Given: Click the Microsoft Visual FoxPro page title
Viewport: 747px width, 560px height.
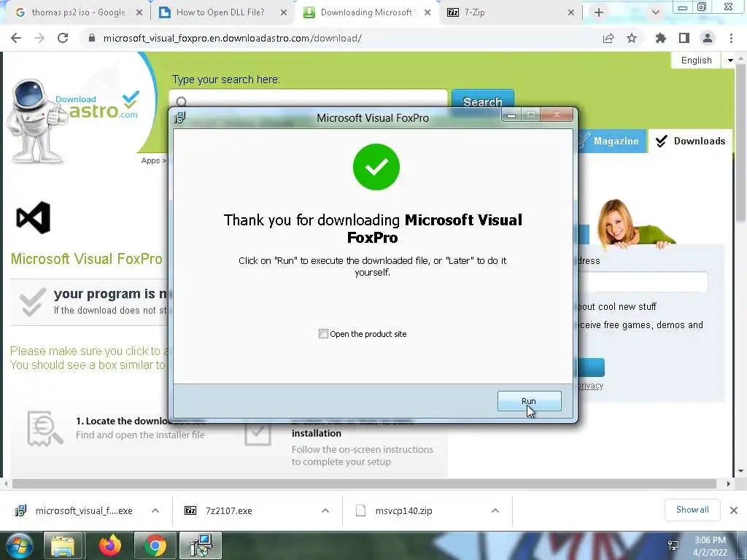Looking at the screenshot, I should [x=87, y=259].
